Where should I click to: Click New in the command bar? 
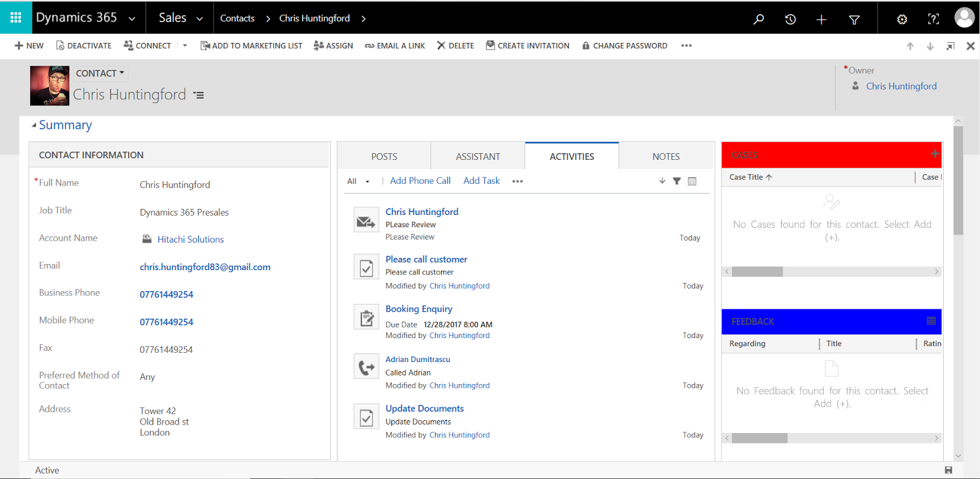click(x=29, y=46)
